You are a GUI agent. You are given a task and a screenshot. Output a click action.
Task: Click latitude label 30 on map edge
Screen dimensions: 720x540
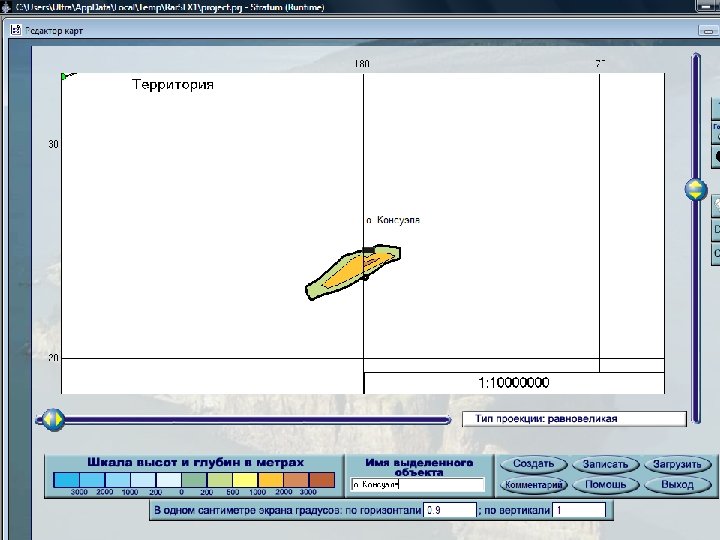point(53,144)
